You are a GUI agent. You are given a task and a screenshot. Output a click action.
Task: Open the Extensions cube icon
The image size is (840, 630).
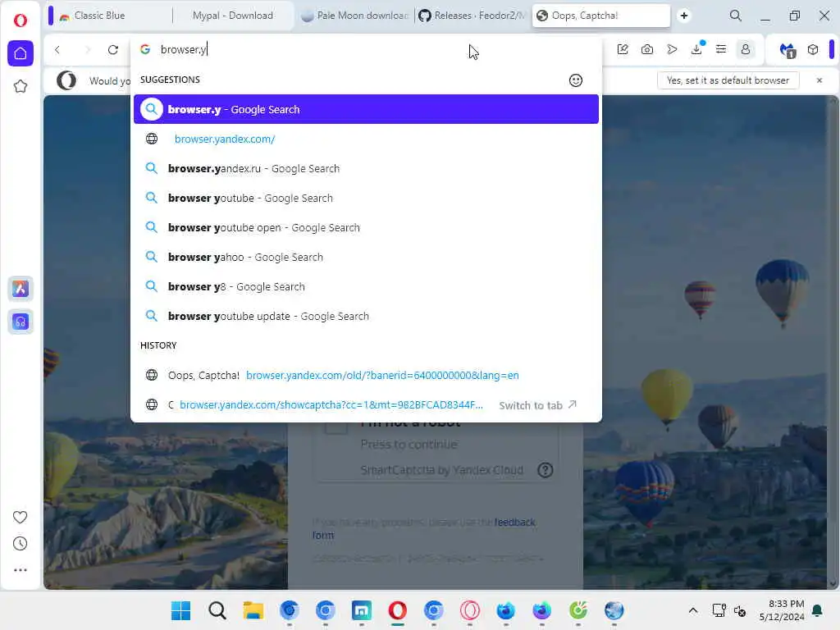tap(813, 50)
